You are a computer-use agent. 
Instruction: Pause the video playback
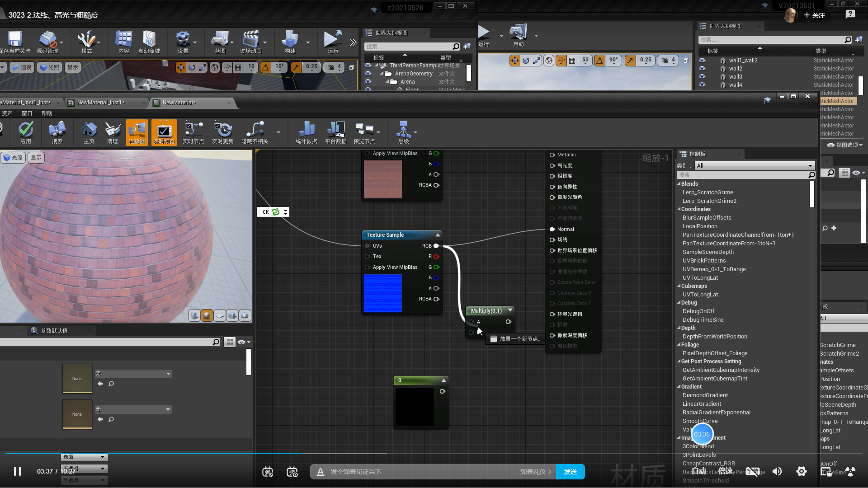pyautogui.click(x=17, y=471)
